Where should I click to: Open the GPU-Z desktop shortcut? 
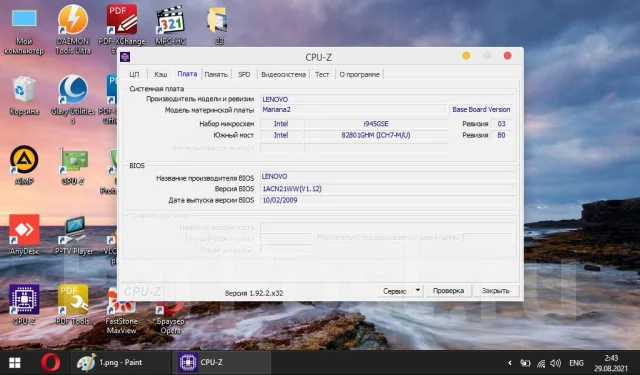click(73, 166)
